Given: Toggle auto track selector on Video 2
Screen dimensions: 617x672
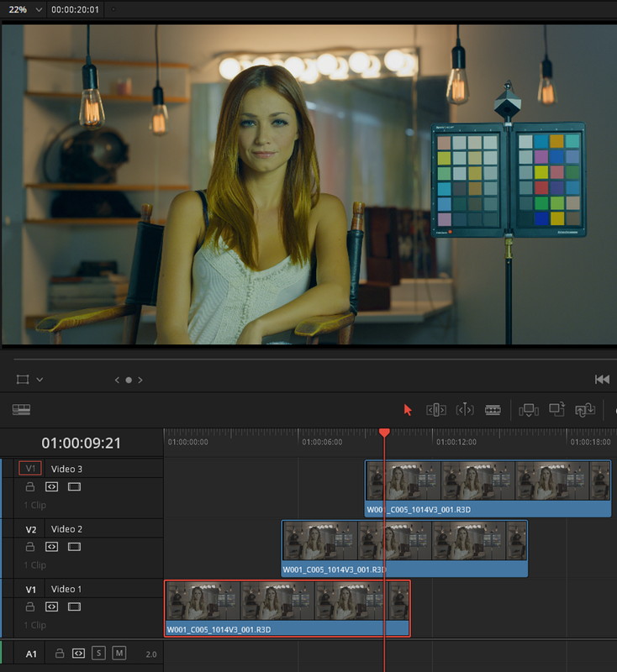Looking at the screenshot, I should coord(52,547).
